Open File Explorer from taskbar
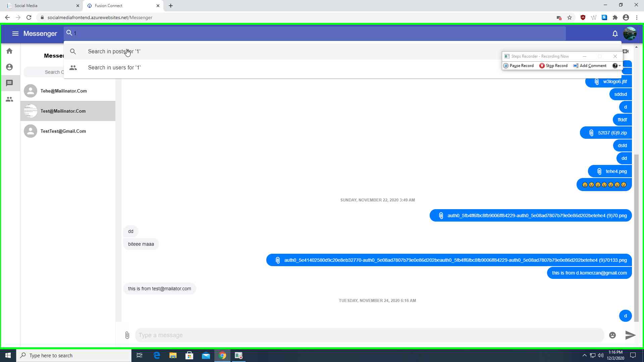This screenshot has width=644, height=362. pyautogui.click(x=173, y=355)
